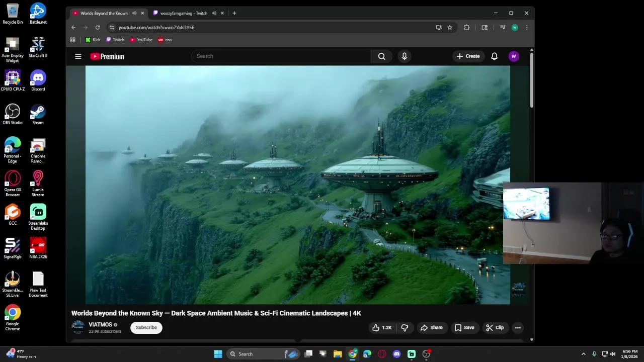Open the NBA 2K26 desktop icon
Image resolution: width=644 pixels, height=362 pixels.
pyautogui.click(x=38, y=248)
